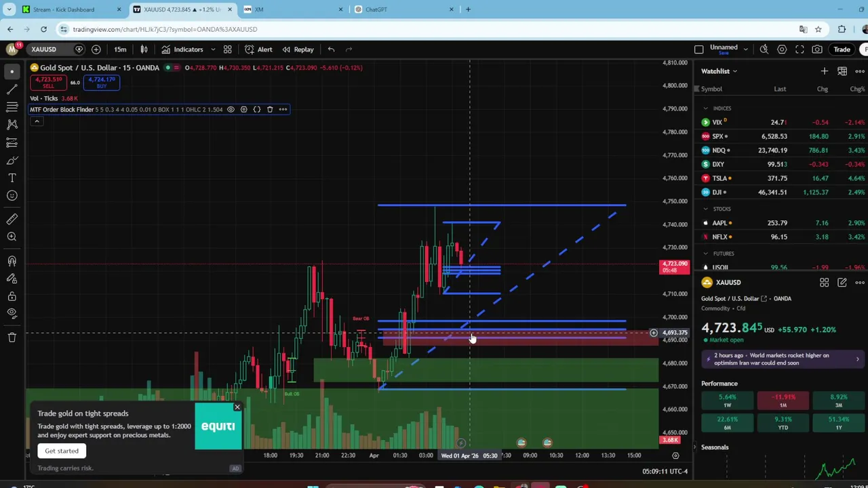Click the Trade button

tap(842, 49)
